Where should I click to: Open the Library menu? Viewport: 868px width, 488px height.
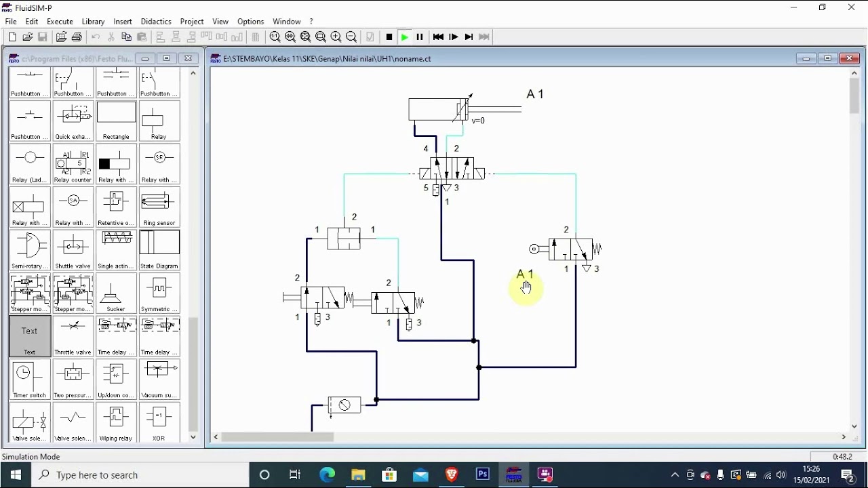pyautogui.click(x=94, y=22)
